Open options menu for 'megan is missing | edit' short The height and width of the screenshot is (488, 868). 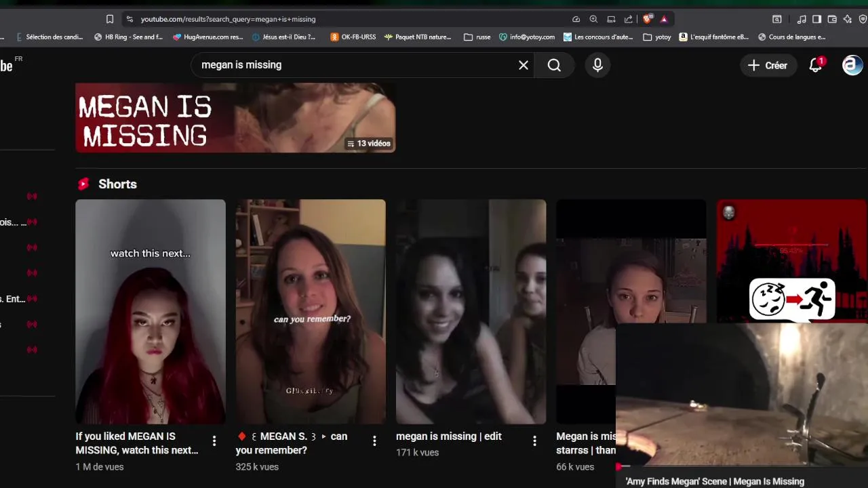[x=534, y=441]
